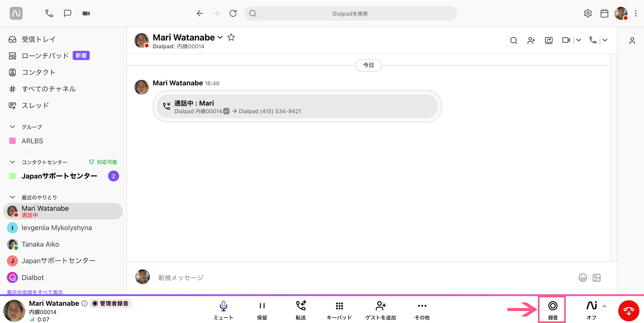This screenshot has height=323, width=644.
Task: Expand Mari Watanabe name dropdown in header
Action: pyautogui.click(x=220, y=37)
